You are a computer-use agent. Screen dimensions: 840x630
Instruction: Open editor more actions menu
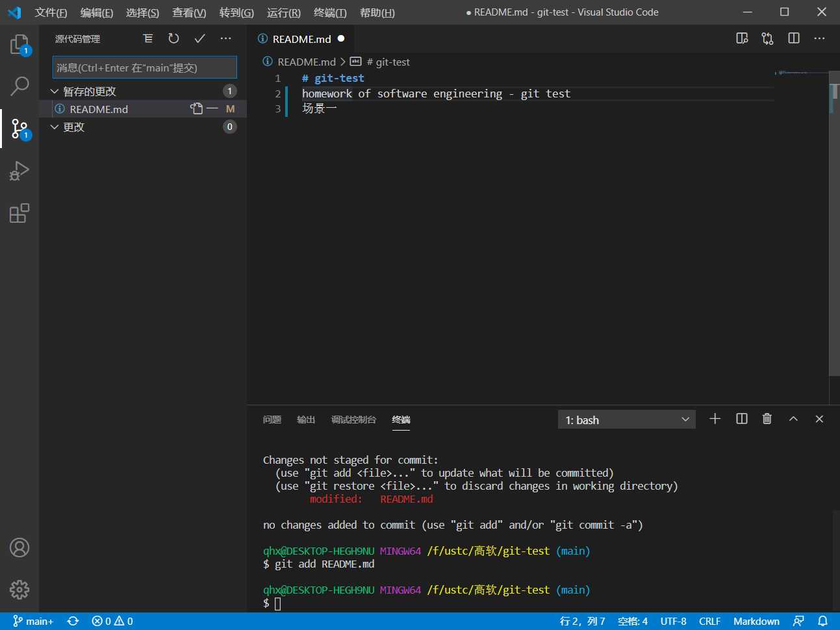tap(819, 38)
